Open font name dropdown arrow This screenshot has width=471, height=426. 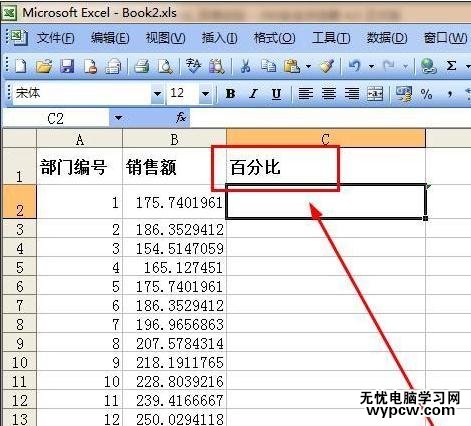(x=157, y=94)
